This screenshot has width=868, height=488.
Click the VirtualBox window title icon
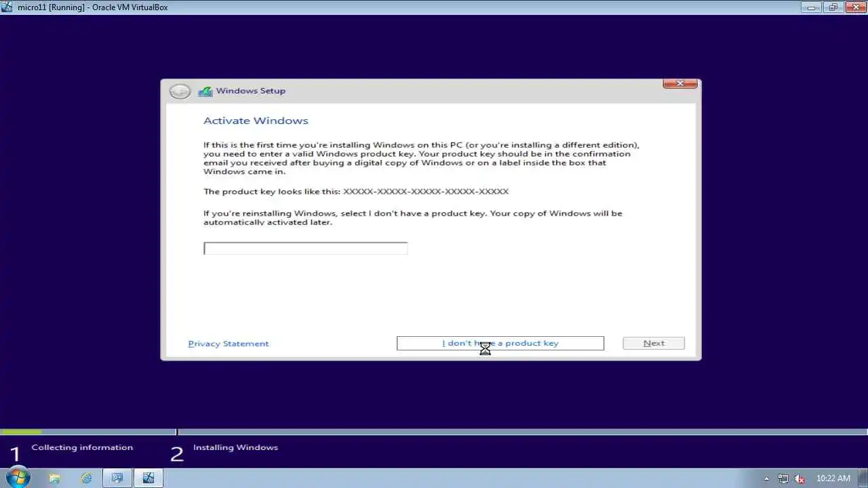(7, 7)
